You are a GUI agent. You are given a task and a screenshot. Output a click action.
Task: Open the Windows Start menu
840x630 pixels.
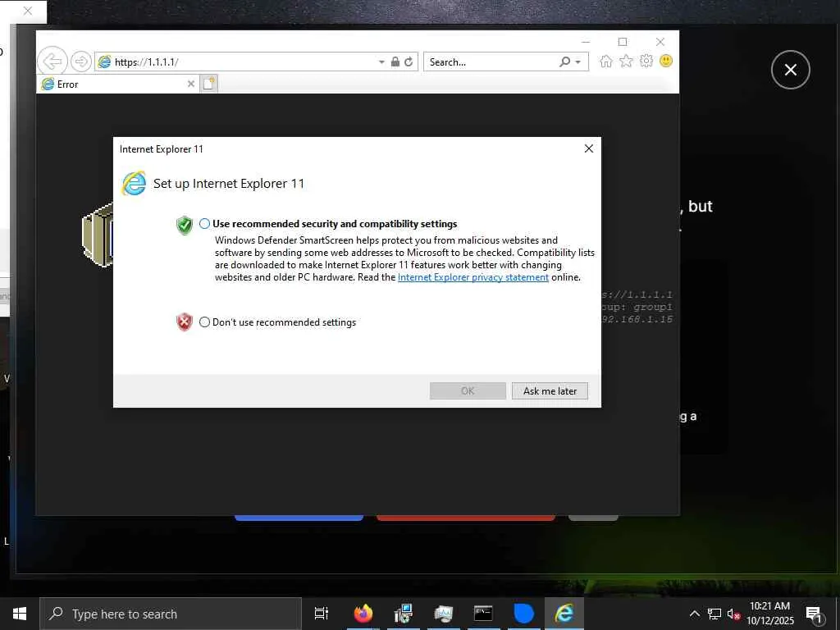[x=20, y=614]
